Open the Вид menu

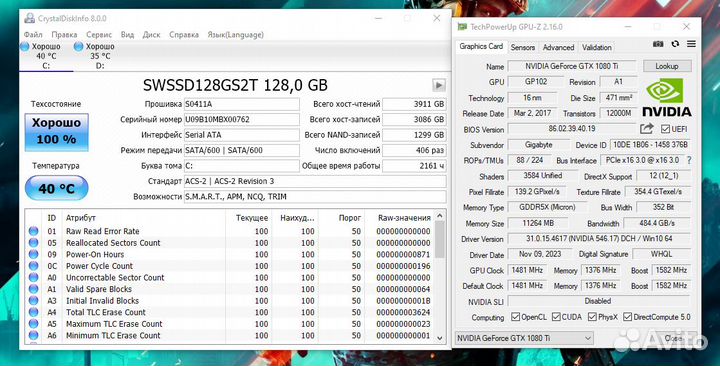[x=127, y=35]
